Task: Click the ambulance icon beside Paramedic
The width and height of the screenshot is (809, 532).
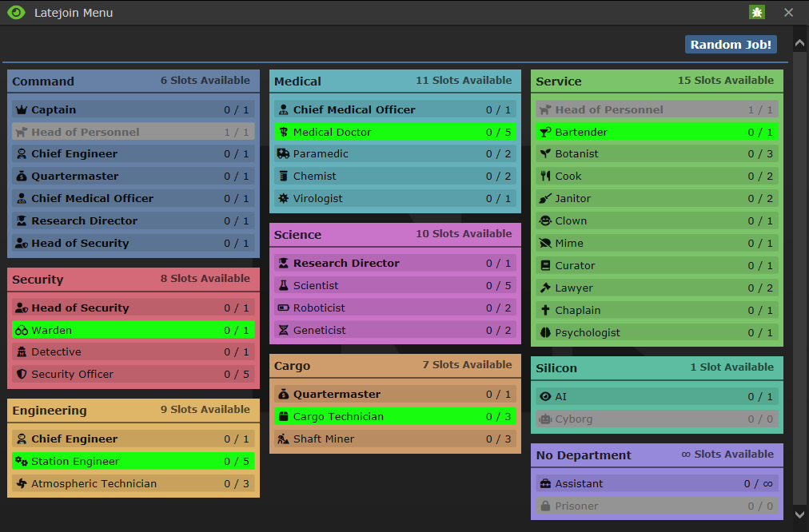Action: pos(283,153)
